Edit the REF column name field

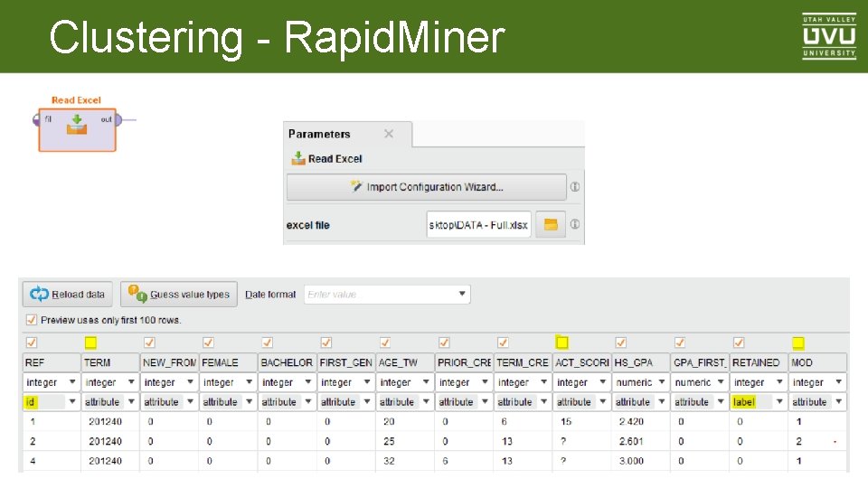[x=52, y=362]
